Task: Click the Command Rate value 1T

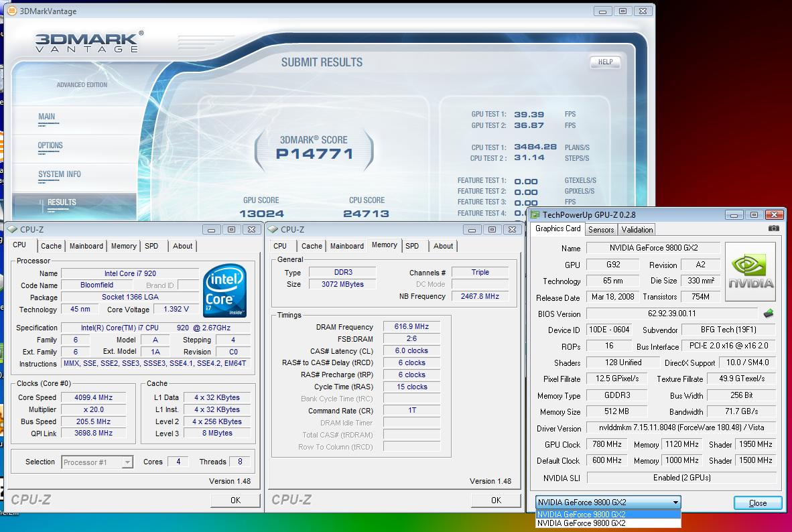Action: (x=411, y=410)
